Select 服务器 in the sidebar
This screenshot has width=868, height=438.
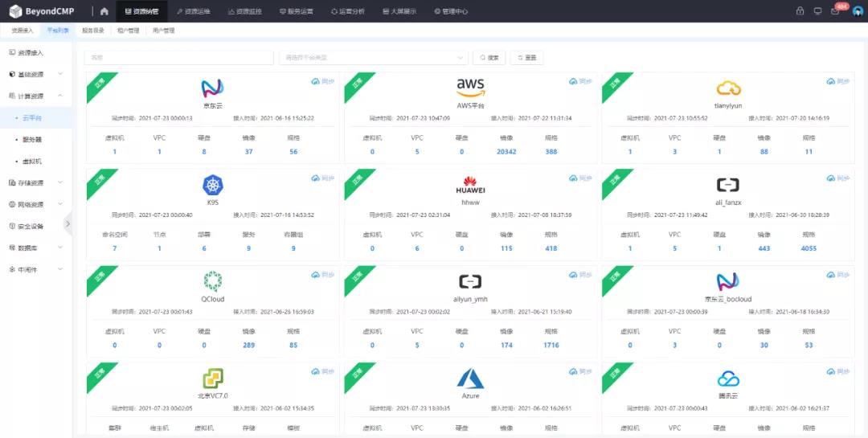(35, 140)
